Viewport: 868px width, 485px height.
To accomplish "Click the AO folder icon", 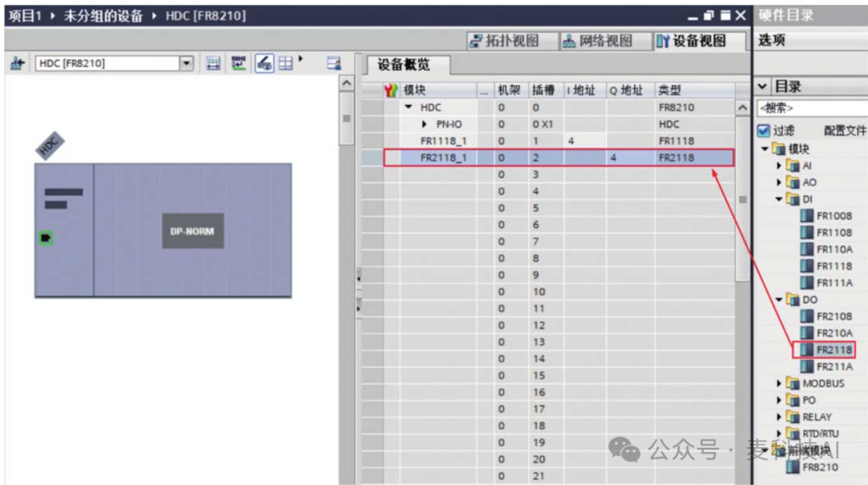I will click(x=792, y=182).
